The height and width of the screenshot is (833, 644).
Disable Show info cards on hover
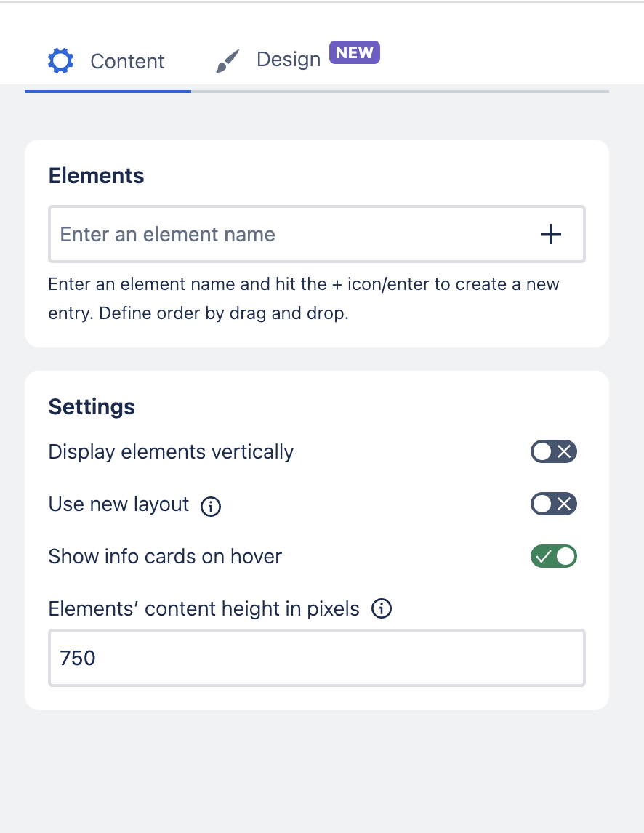click(553, 557)
